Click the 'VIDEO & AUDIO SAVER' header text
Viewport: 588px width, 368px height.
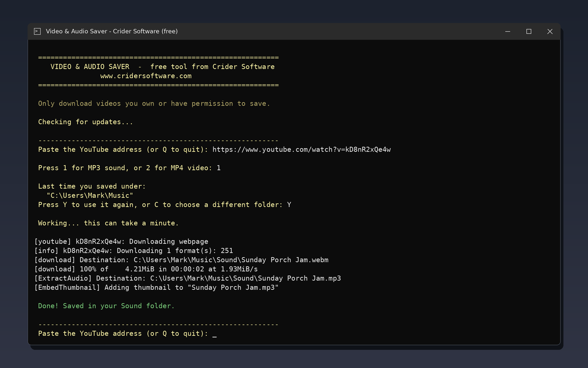[90, 67]
